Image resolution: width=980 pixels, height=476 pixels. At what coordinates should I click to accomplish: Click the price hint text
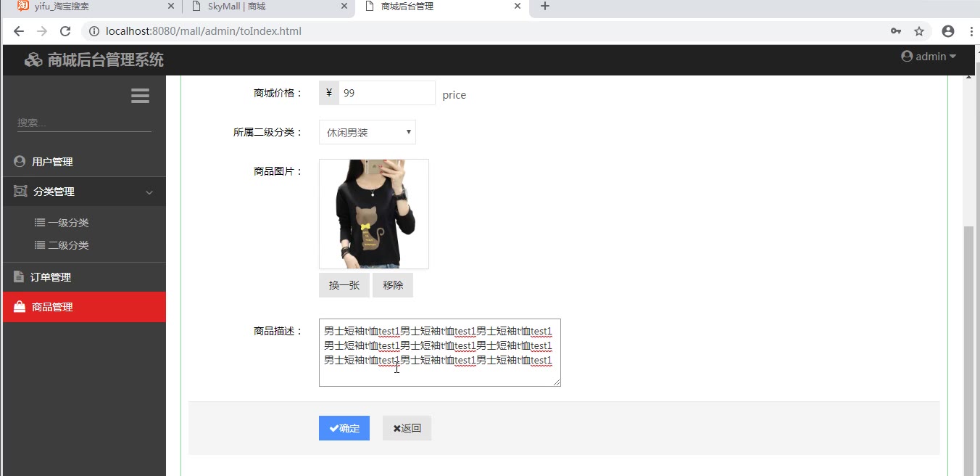454,95
